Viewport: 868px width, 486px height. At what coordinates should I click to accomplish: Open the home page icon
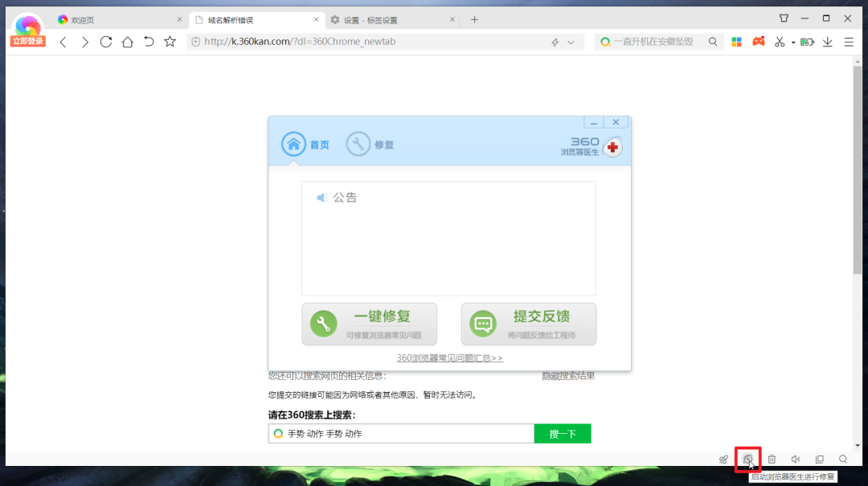127,42
